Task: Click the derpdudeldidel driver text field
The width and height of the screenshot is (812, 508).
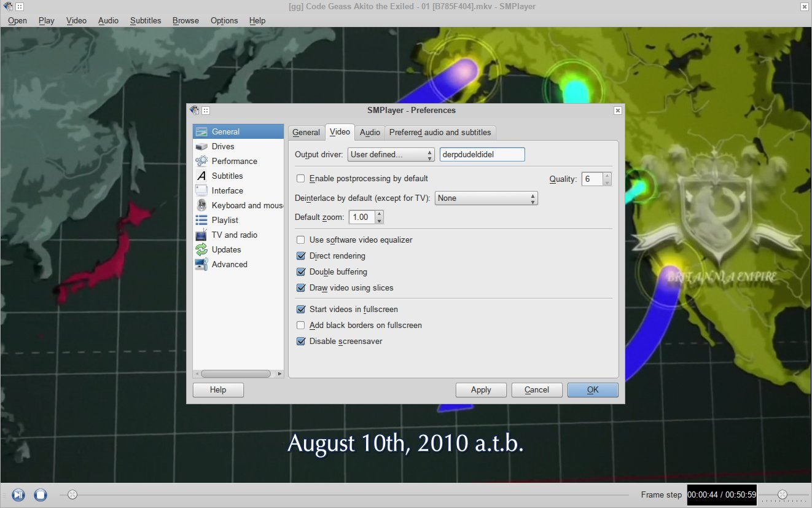Action: (482, 155)
